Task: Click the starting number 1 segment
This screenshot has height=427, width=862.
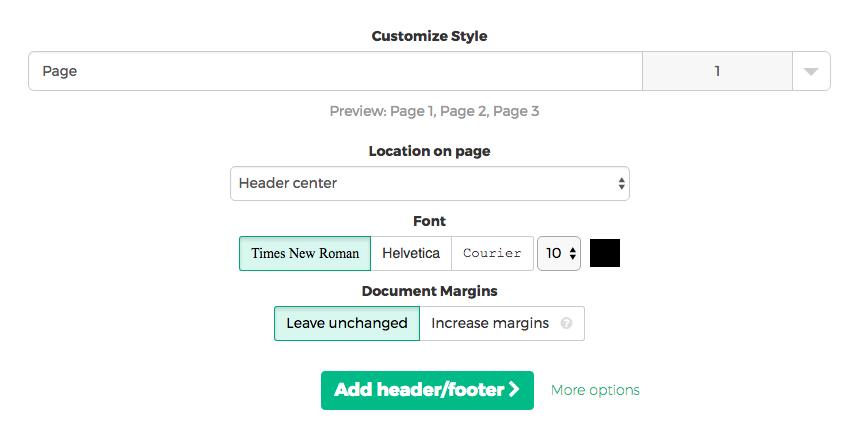Action: [717, 72]
